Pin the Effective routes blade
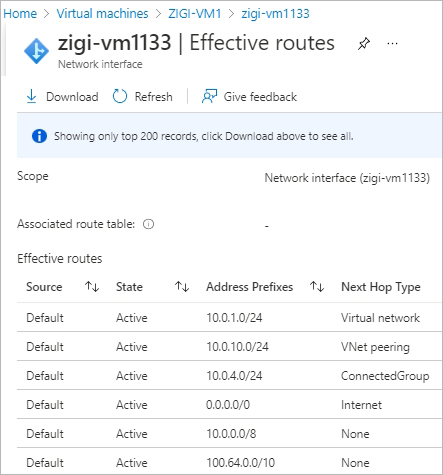The width and height of the screenshot is (443, 475). 364,44
